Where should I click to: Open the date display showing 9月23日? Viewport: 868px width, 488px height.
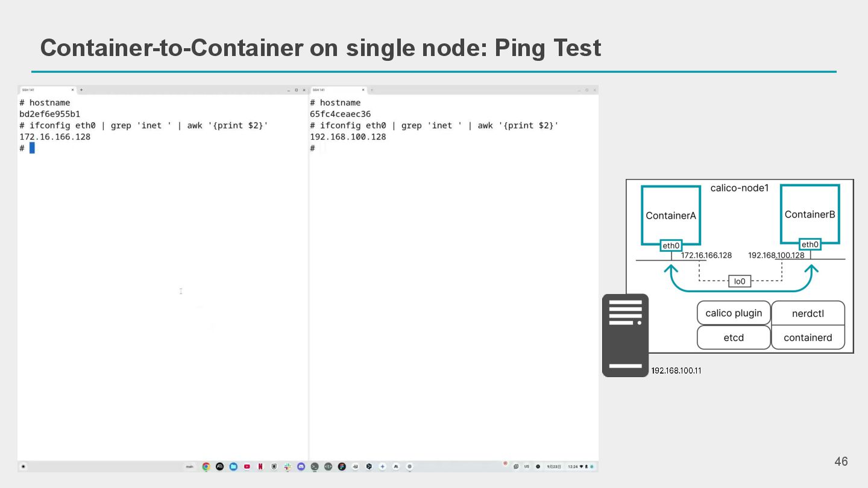pos(553,466)
